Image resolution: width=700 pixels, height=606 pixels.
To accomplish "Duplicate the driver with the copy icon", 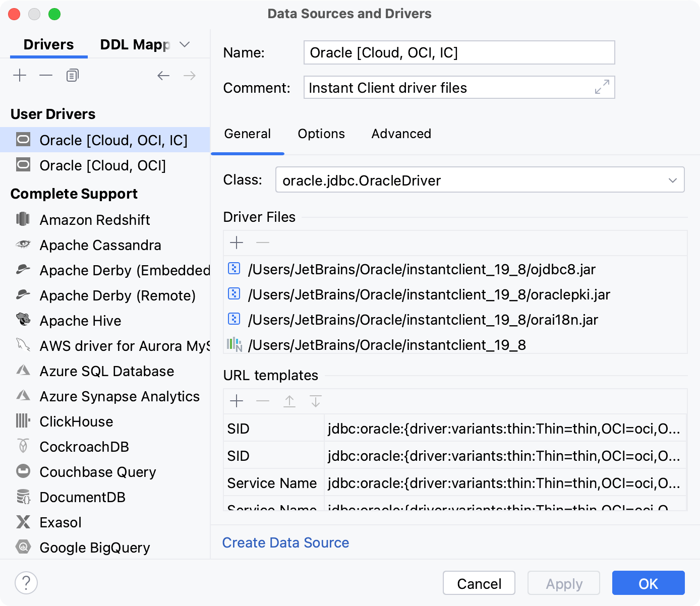I will pyautogui.click(x=72, y=75).
